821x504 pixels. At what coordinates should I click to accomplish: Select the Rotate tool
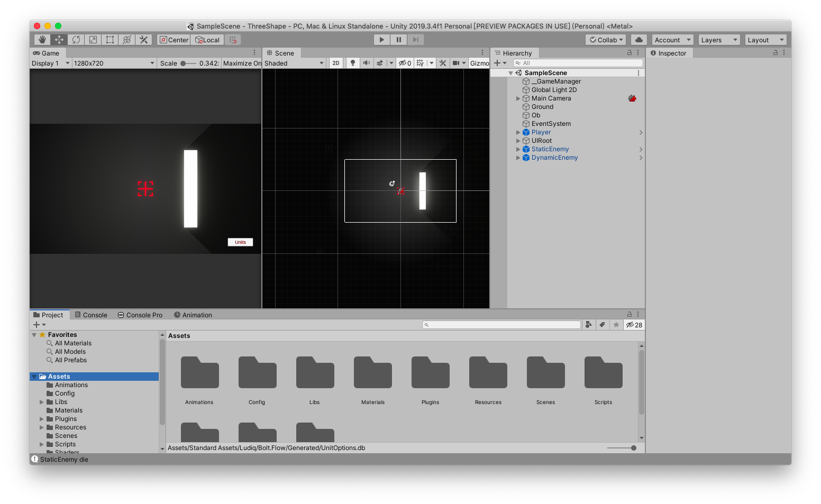click(x=76, y=40)
